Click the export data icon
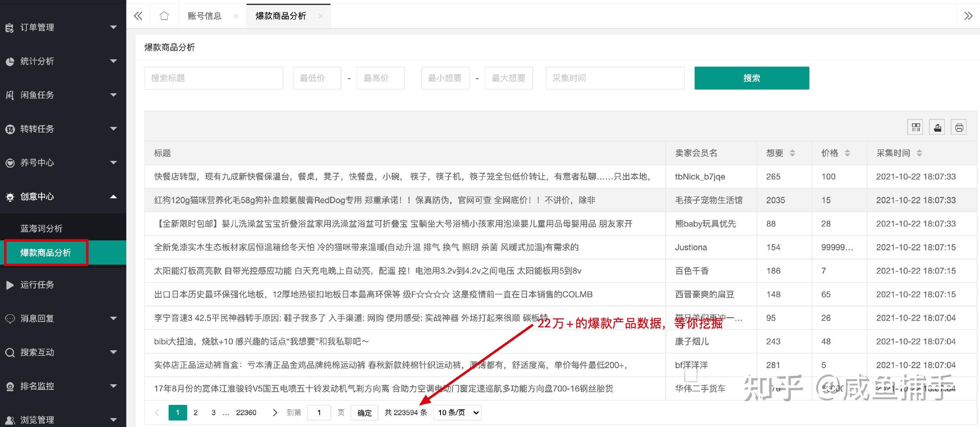Image resolution: width=980 pixels, height=427 pixels. click(937, 127)
